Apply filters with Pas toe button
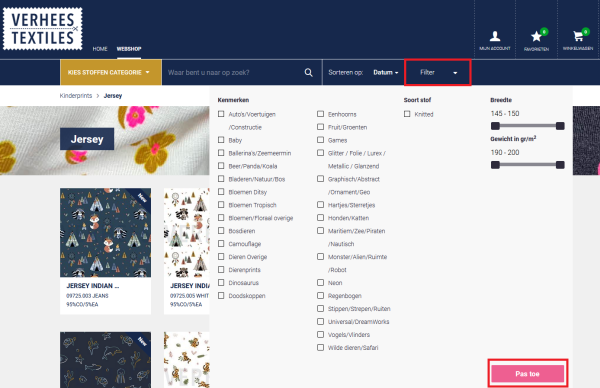 tap(528, 374)
